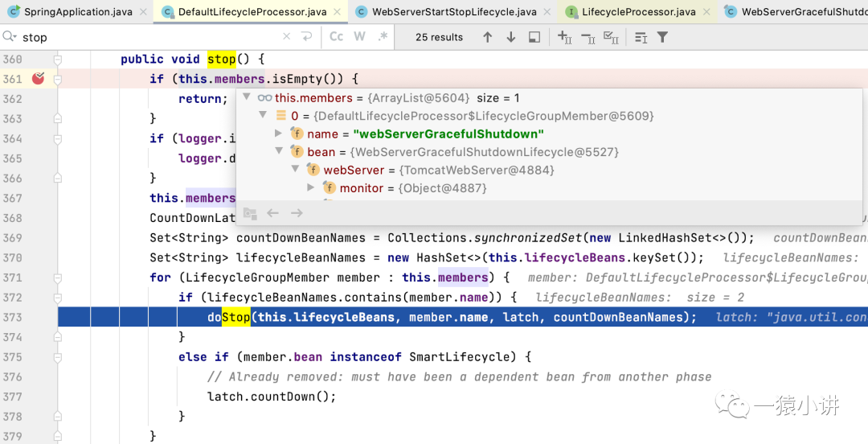This screenshot has height=444, width=868.
Task: Go to previous search occurrence
Action: pyautogui.click(x=488, y=37)
